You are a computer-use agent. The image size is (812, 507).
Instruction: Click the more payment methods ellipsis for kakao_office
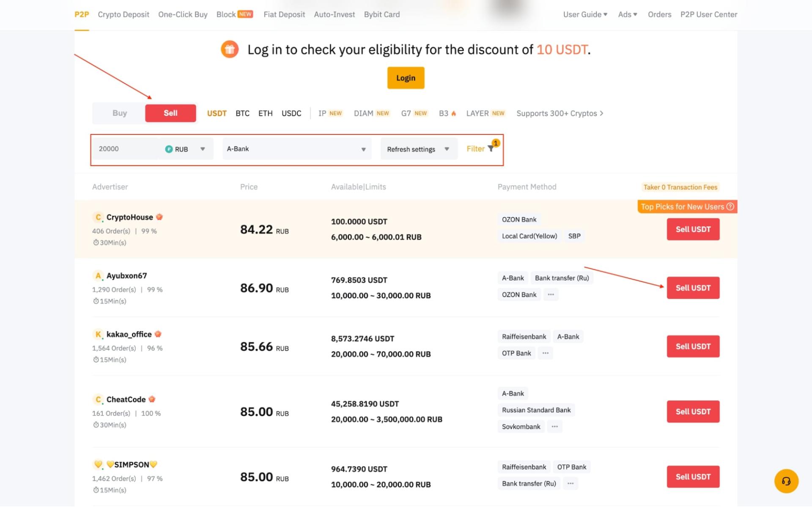tap(545, 353)
